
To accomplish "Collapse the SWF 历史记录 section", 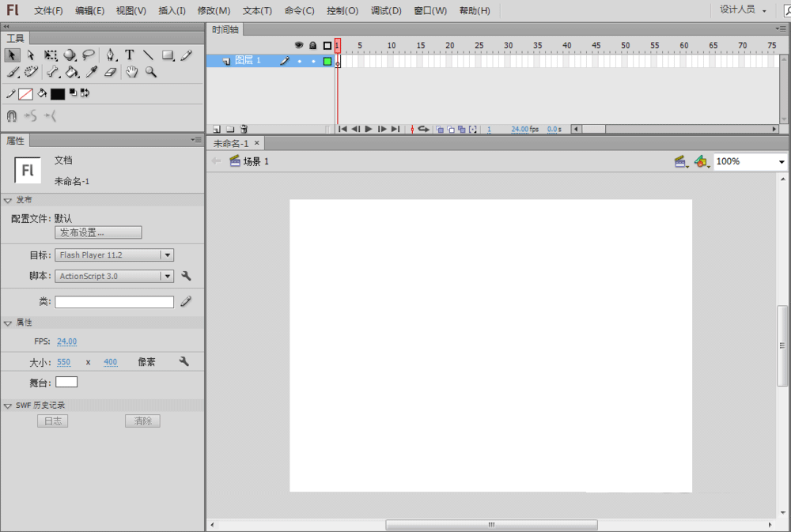I will coord(8,406).
